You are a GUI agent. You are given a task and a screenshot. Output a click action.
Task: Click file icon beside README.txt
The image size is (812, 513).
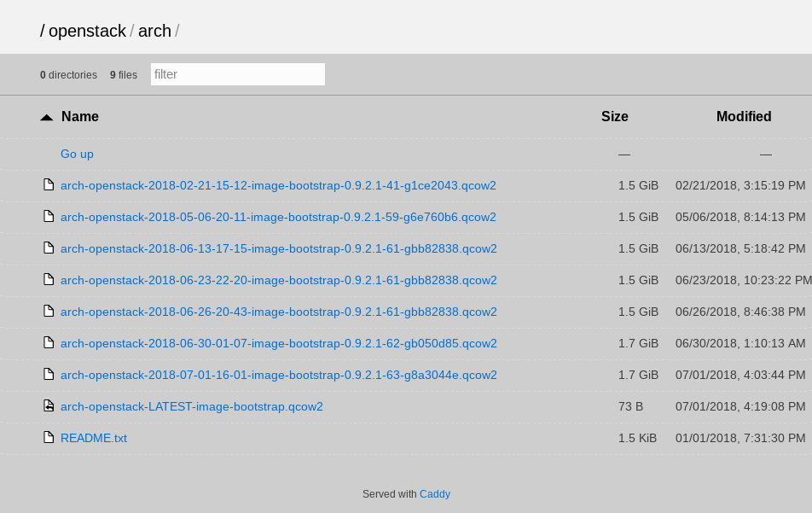49,437
